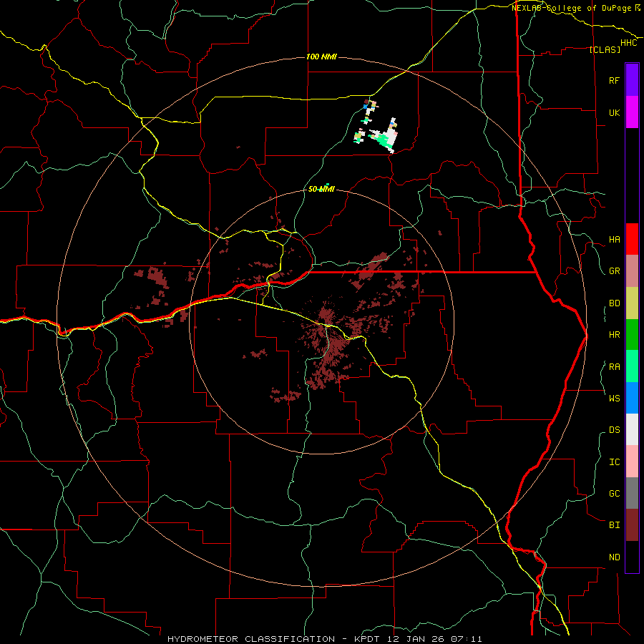Click the WS legend label
Image resolution: width=644 pixels, height=644 pixels.
point(614,398)
